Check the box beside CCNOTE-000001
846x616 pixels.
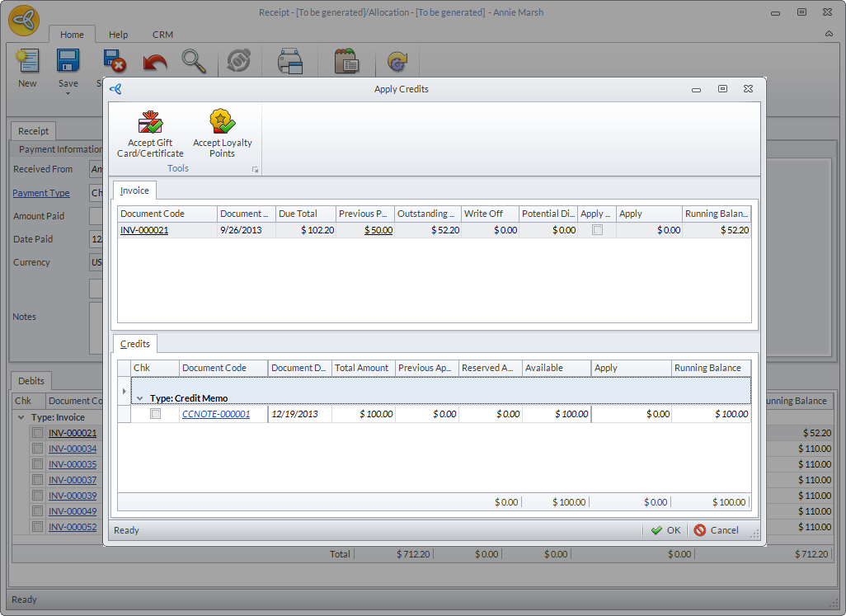point(155,414)
